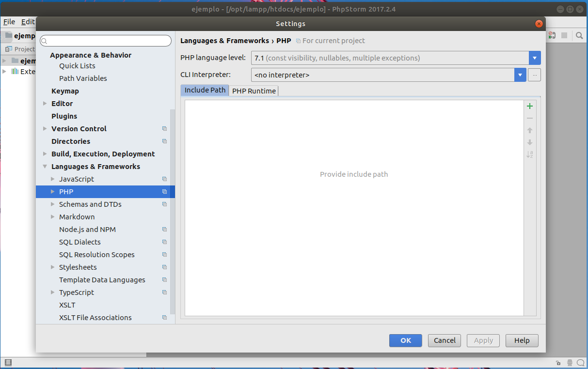
Task: Browse for interpreter with the ellipsis button
Action: point(534,75)
